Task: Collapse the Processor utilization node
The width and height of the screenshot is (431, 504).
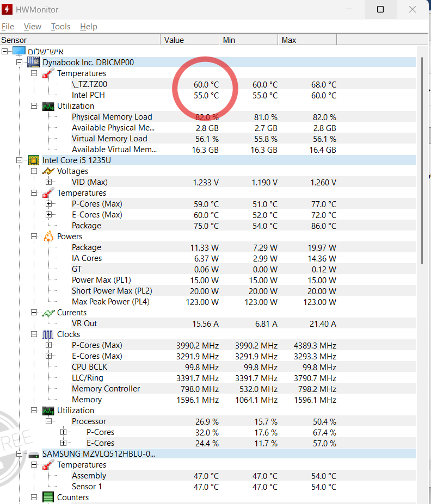Action: (x=49, y=421)
